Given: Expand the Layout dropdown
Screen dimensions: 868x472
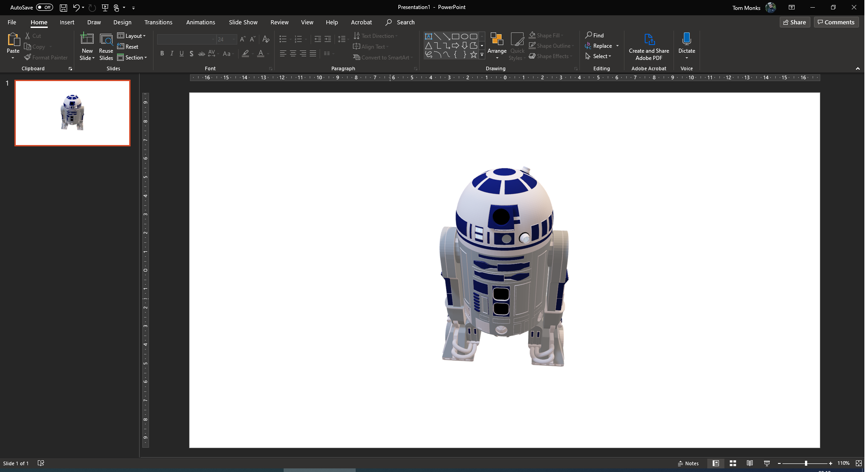Looking at the screenshot, I should click(131, 36).
